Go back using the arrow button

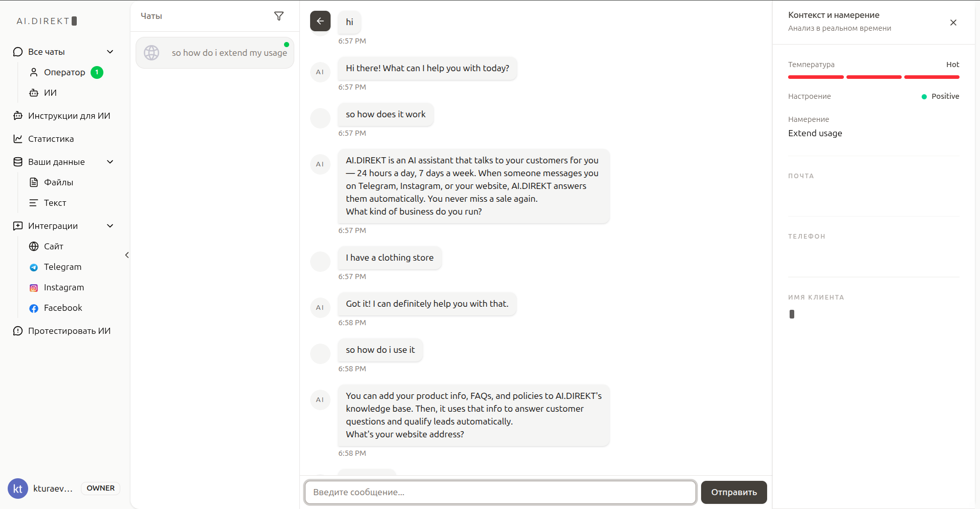[320, 21]
